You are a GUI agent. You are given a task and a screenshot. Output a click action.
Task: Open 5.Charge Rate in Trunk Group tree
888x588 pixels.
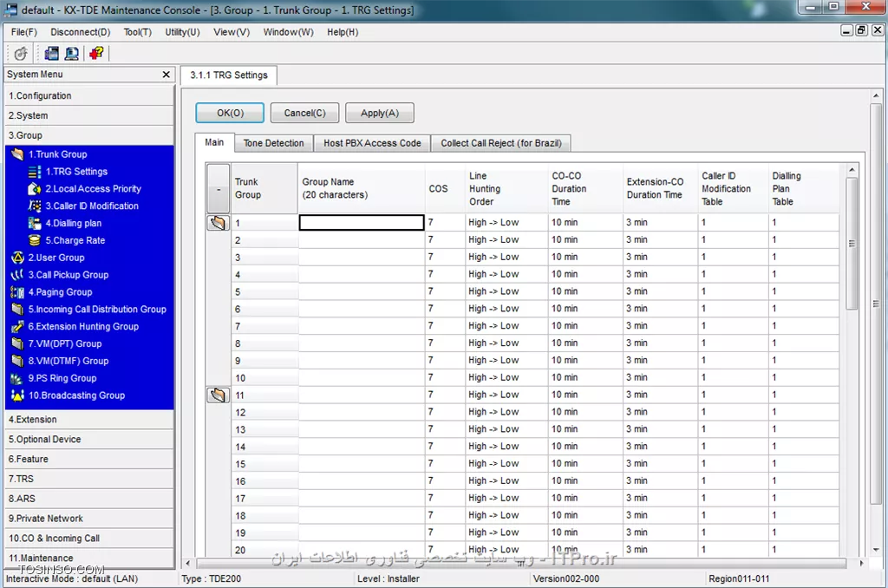point(75,240)
